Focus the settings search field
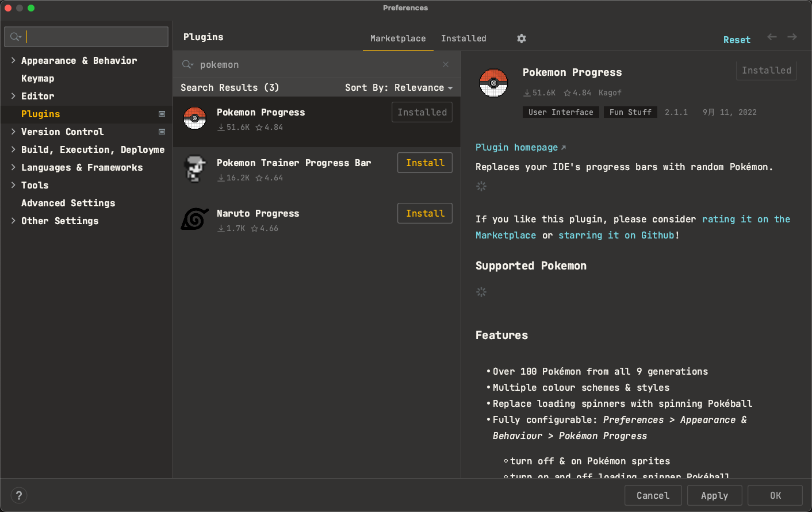This screenshot has width=812, height=512. click(x=86, y=37)
